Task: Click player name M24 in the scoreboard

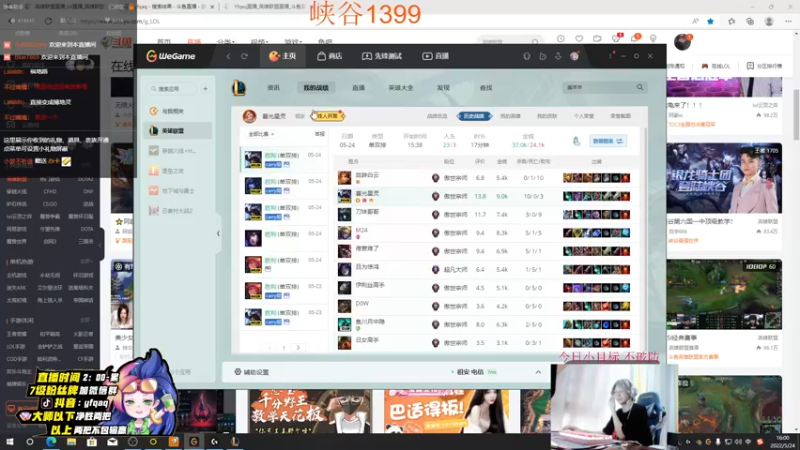Action: (x=362, y=231)
